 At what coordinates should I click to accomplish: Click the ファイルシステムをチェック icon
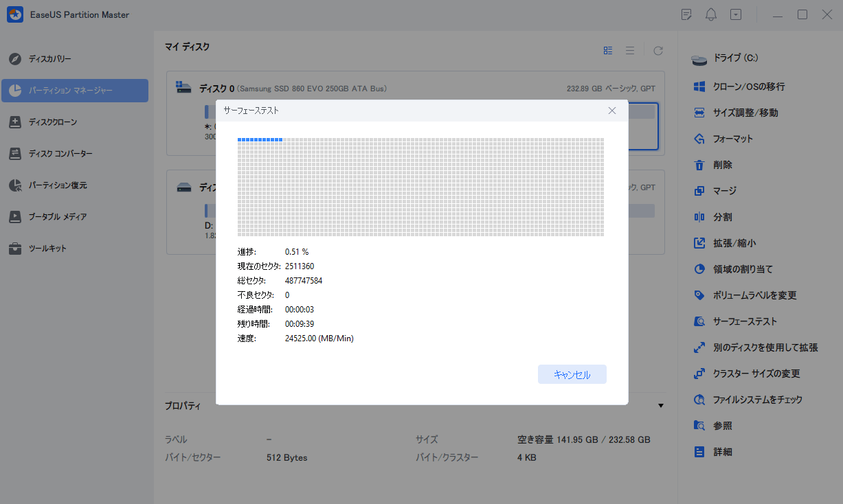click(x=699, y=400)
